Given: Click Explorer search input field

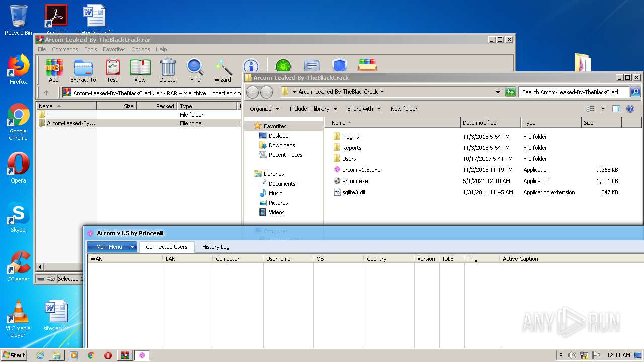Looking at the screenshot, I should pyautogui.click(x=574, y=92).
